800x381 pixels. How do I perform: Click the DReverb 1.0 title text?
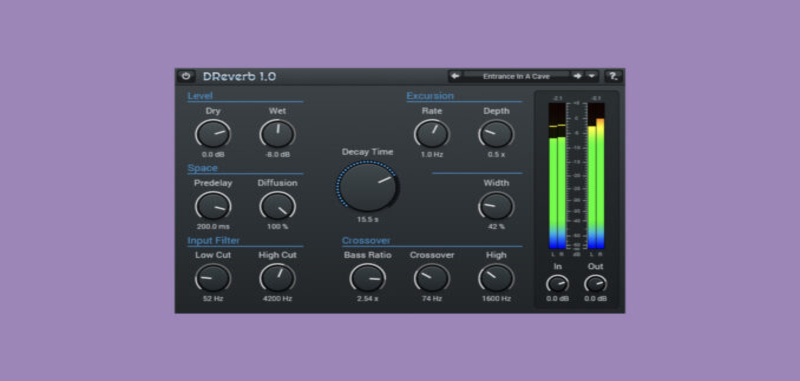239,77
